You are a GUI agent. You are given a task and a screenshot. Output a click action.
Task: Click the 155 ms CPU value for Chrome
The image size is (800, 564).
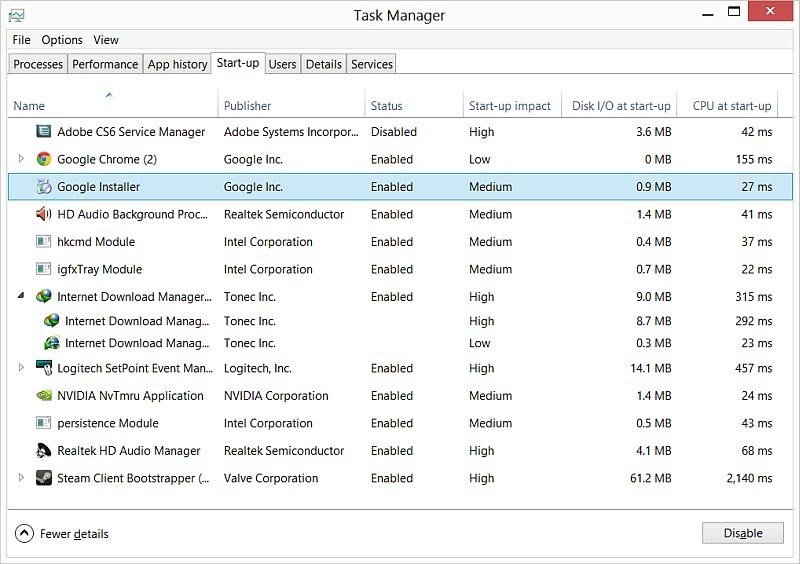click(754, 159)
